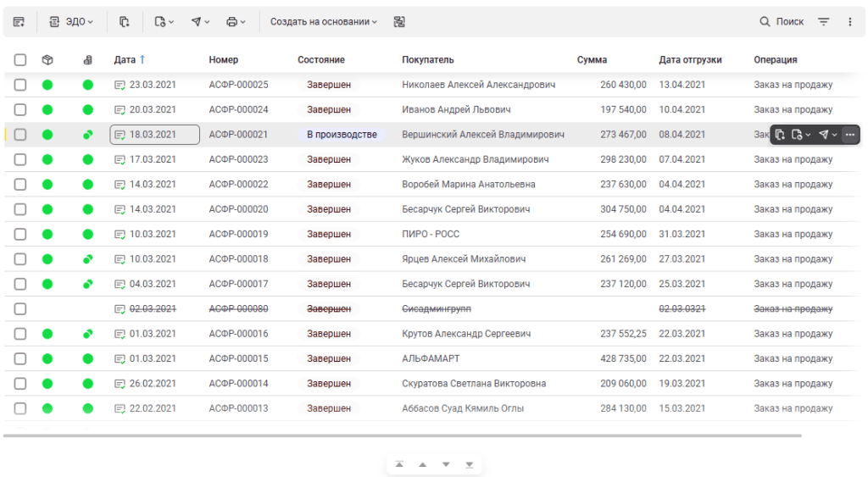Expand the print dropdown in top toolbar

tap(236, 22)
